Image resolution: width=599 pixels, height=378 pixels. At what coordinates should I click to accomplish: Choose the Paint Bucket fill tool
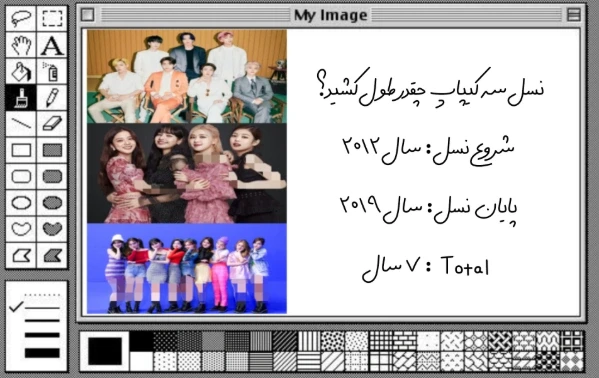[x=21, y=71]
